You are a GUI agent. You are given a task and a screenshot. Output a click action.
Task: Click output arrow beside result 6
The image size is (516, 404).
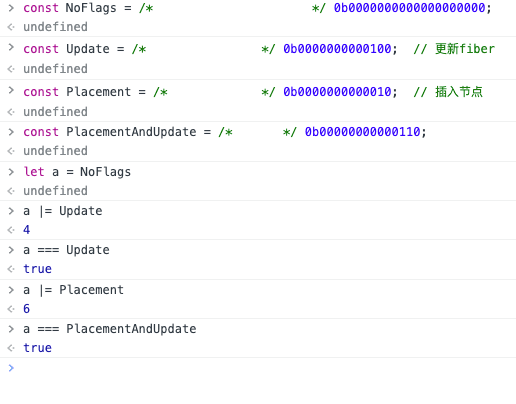click(11, 309)
